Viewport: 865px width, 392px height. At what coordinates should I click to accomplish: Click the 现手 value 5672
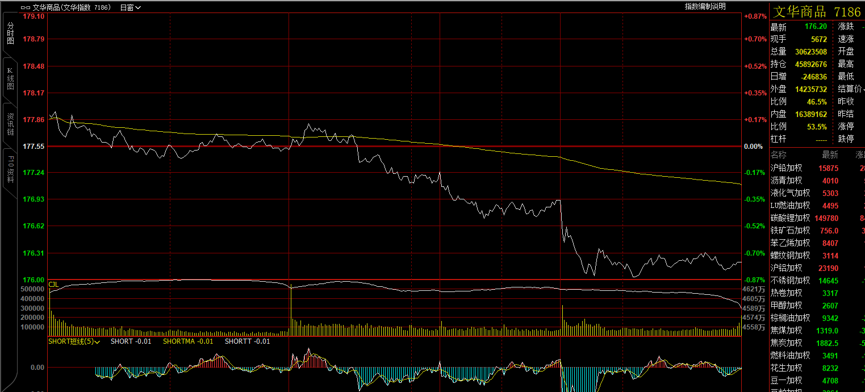[x=819, y=39]
